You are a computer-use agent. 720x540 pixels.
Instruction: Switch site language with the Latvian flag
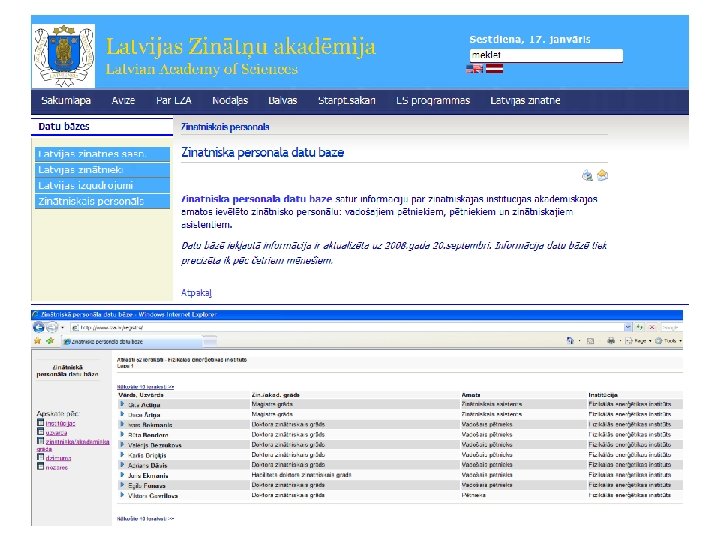(495, 69)
